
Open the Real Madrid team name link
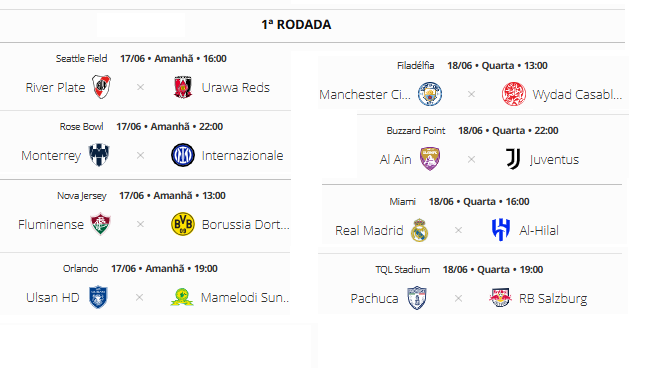pos(369,231)
